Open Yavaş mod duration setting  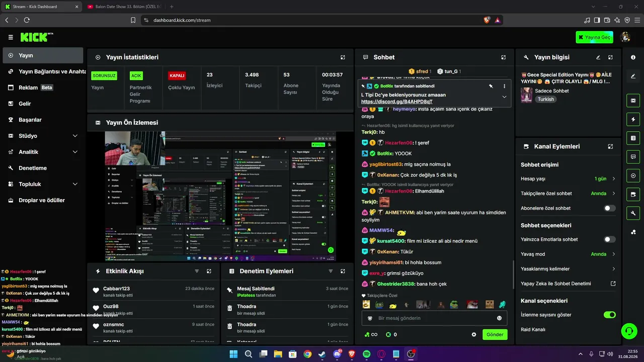coord(568,254)
